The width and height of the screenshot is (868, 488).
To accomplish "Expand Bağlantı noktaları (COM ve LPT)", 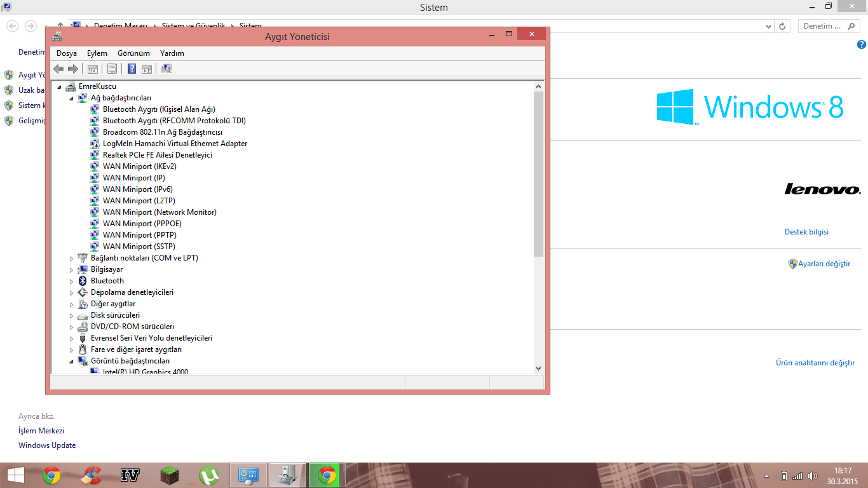I will 71,258.
